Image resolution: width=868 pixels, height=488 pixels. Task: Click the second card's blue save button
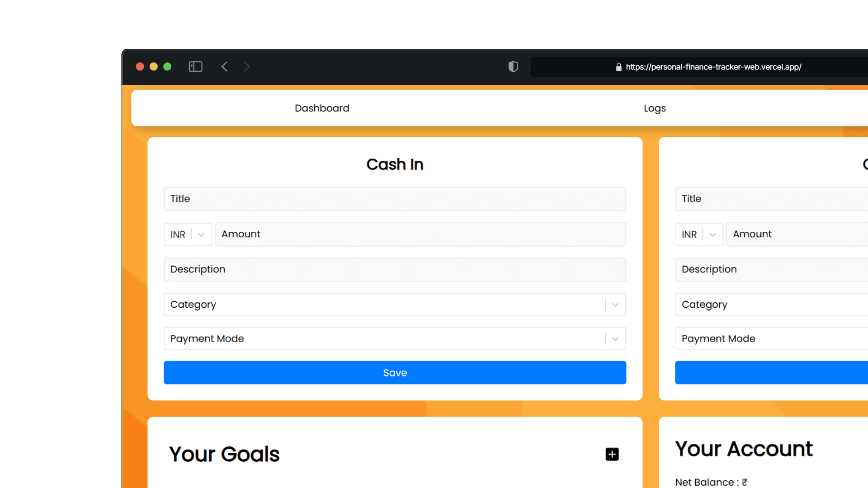771,373
